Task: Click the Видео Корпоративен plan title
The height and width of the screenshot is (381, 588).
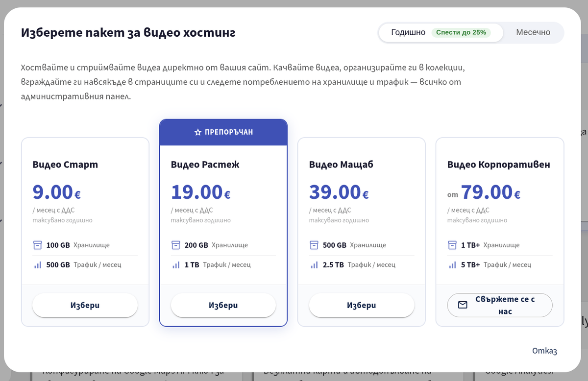Action: (x=498, y=165)
